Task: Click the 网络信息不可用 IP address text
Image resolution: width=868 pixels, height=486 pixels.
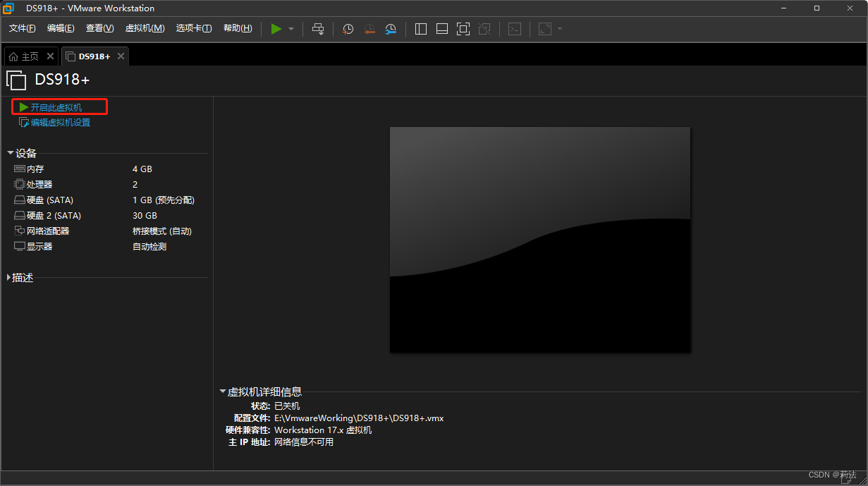Action: click(x=304, y=442)
